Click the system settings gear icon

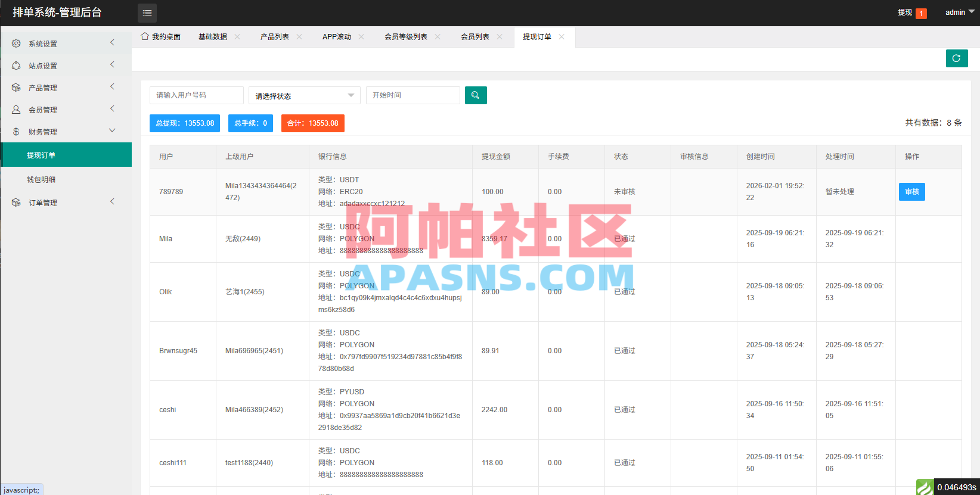tap(16, 43)
